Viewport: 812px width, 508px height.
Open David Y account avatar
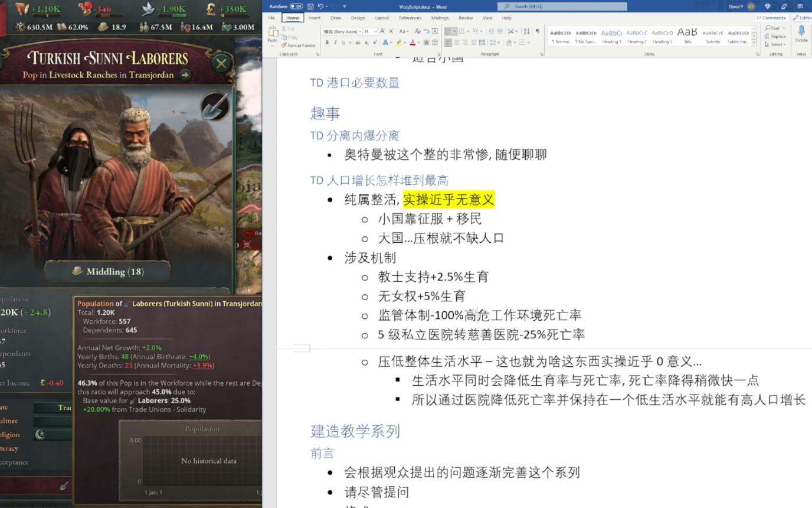751,6
